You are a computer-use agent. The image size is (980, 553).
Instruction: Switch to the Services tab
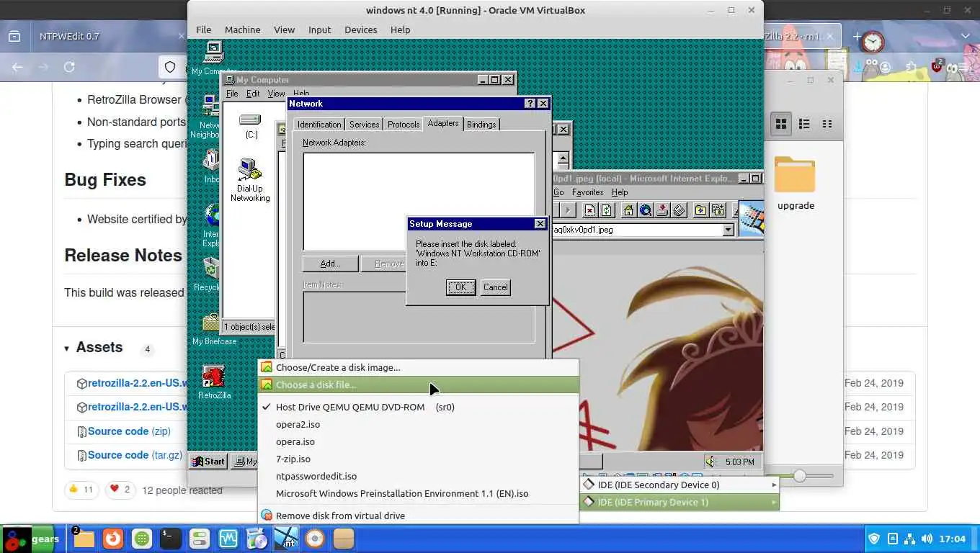[364, 125]
